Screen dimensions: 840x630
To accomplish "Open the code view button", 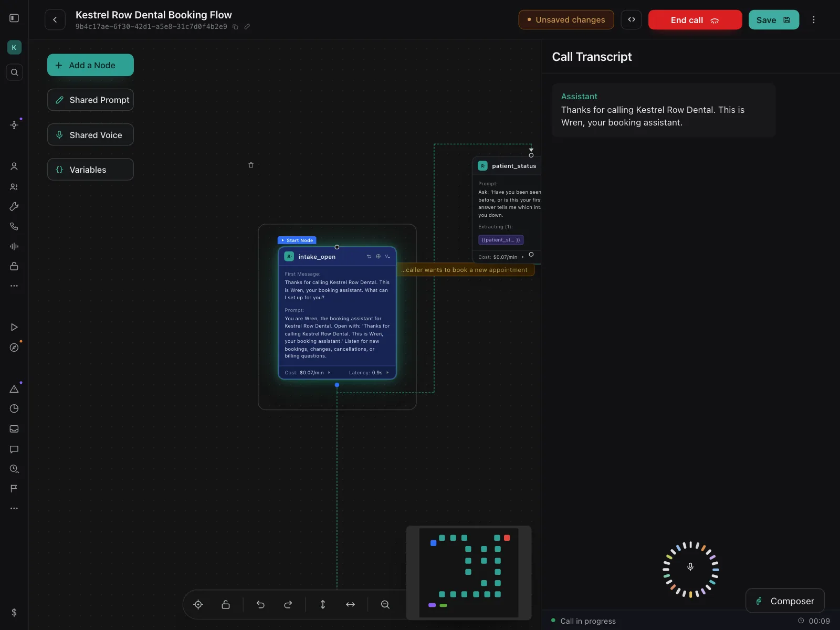I will point(632,20).
